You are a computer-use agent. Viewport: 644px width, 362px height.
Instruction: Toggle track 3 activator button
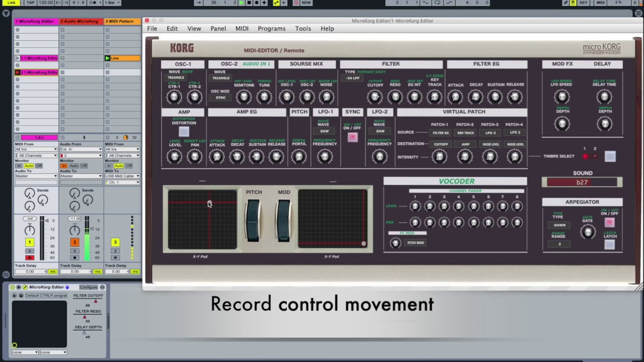pyautogui.click(x=115, y=242)
